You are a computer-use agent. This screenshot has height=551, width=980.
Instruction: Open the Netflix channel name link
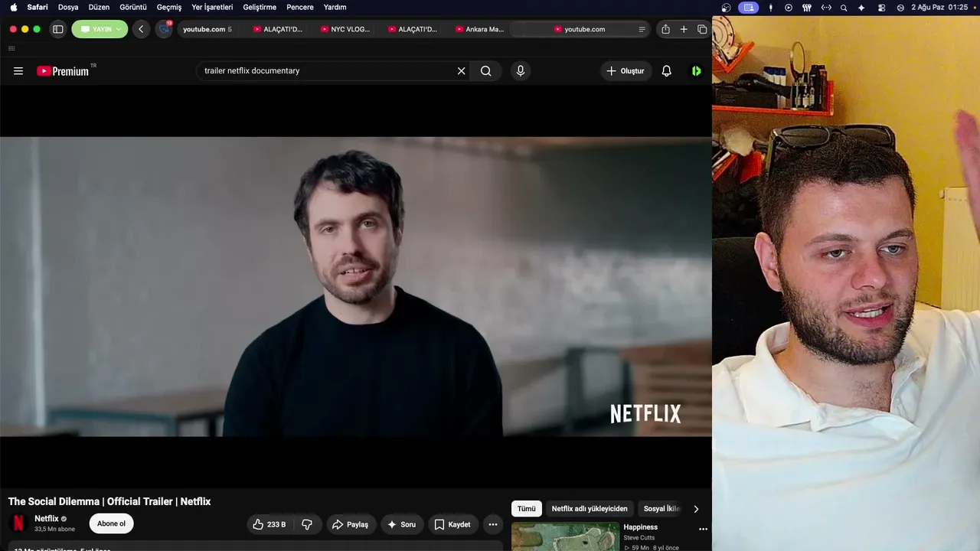tap(47, 519)
